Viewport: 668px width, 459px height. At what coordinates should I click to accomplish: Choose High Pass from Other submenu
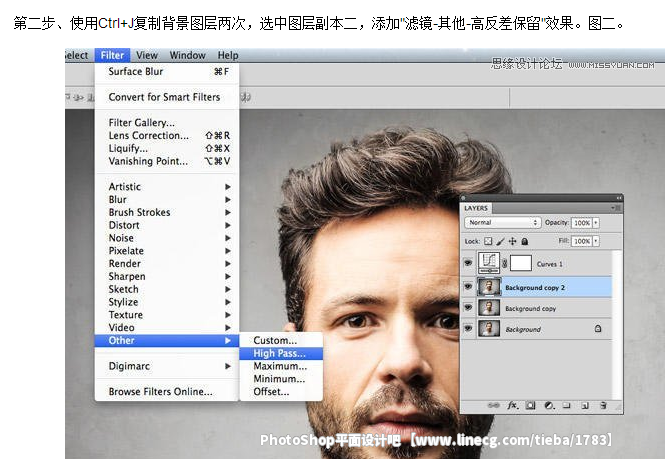point(281,353)
